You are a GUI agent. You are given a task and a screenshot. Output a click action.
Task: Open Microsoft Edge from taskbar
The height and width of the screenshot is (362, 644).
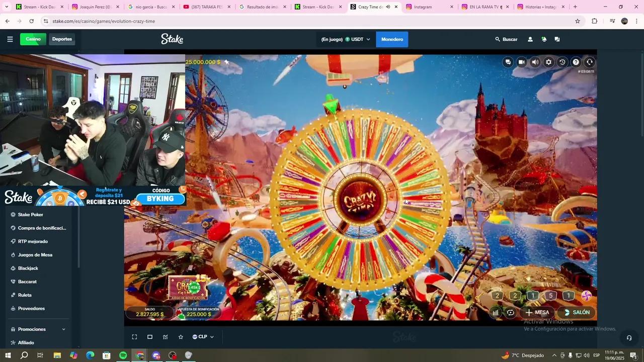(x=90, y=355)
